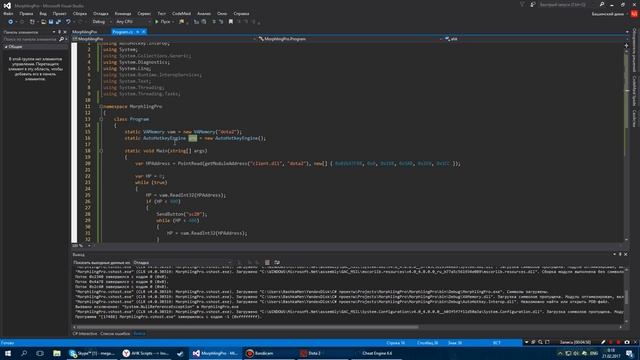Open File Explorer from taskbar
The height and width of the screenshot is (360, 640).
[57, 353]
